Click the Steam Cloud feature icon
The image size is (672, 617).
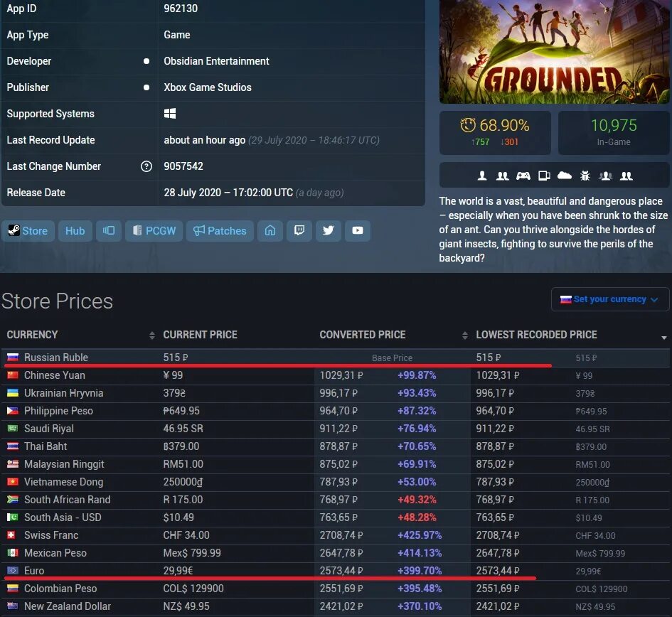click(x=564, y=175)
